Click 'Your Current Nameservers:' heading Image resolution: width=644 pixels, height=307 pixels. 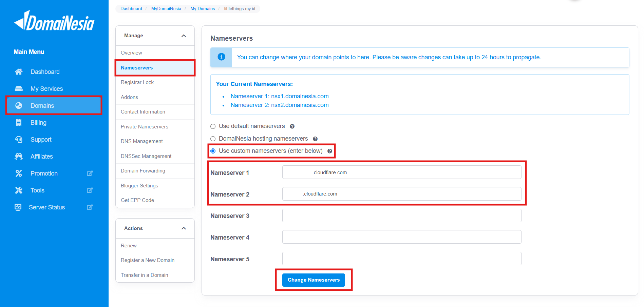tap(254, 84)
